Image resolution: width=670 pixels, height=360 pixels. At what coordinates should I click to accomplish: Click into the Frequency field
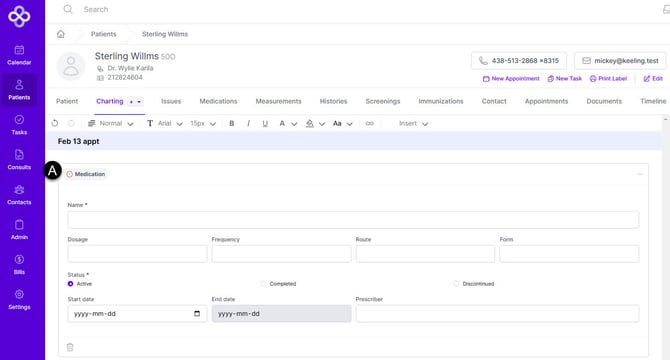click(x=281, y=254)
